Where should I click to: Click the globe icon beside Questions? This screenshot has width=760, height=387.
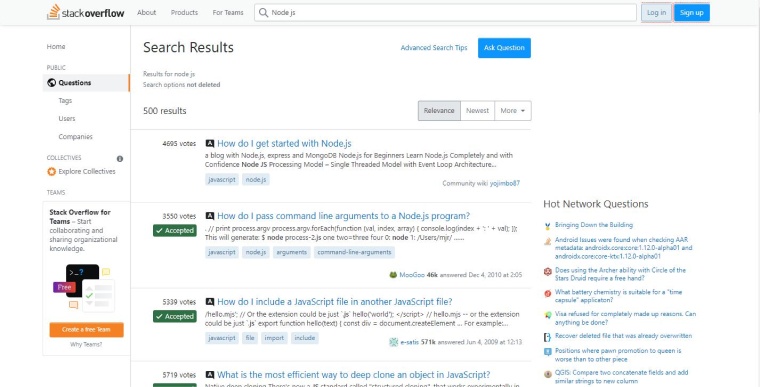[x=51, y=83]
